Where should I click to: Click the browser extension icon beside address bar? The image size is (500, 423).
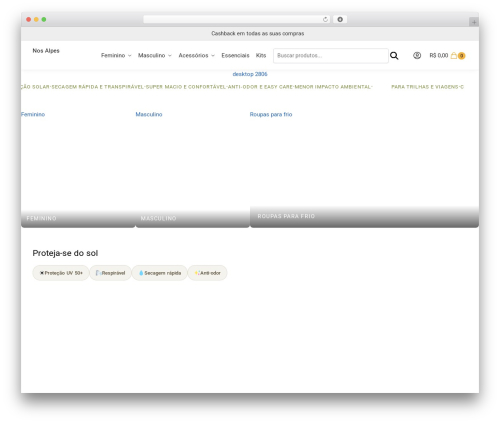340,19
